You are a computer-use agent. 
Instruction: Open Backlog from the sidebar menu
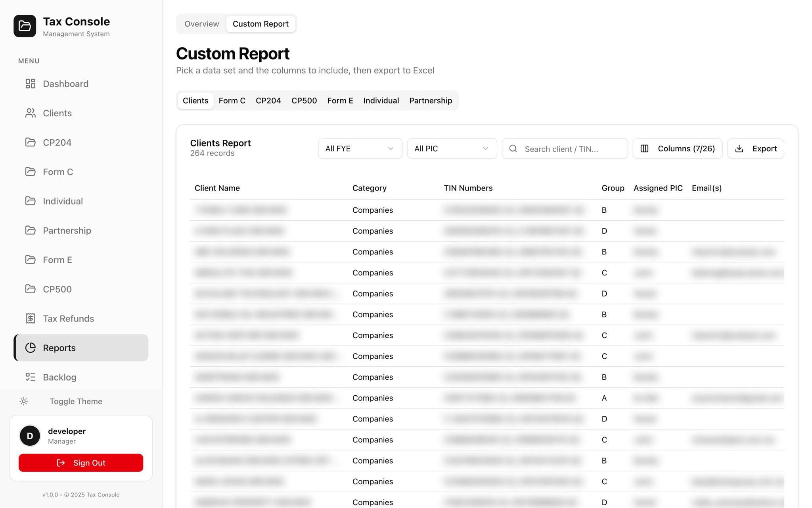coord(81,377)
